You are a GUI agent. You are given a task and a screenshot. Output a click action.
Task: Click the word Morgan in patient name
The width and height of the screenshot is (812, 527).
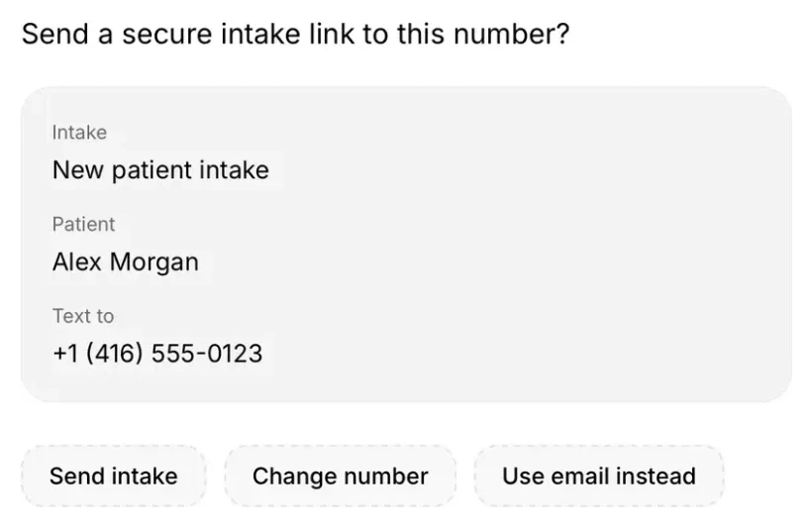tap(154, 263)
